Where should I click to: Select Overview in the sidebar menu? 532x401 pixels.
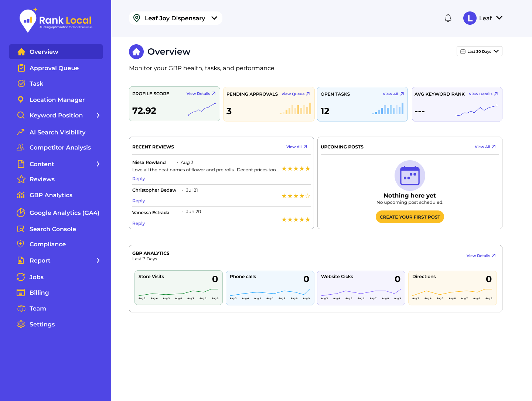click(x=56, y=52)
